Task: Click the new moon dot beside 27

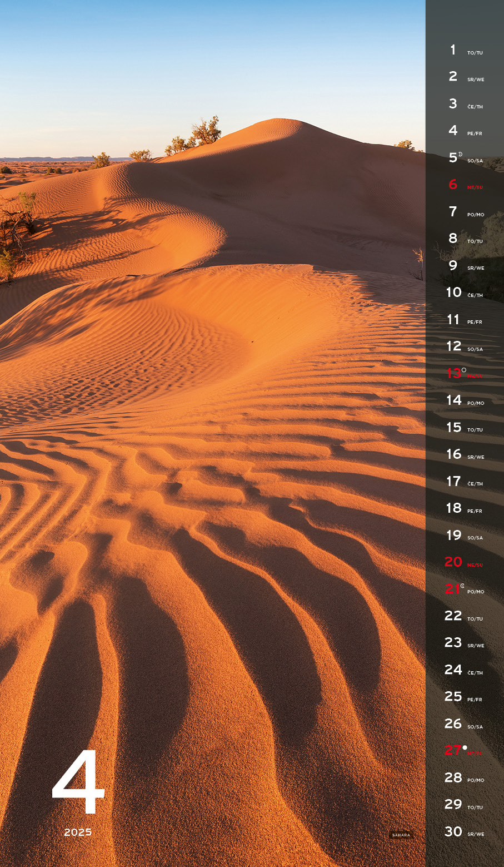Action: pyautogui.click(x=465, y=747)
